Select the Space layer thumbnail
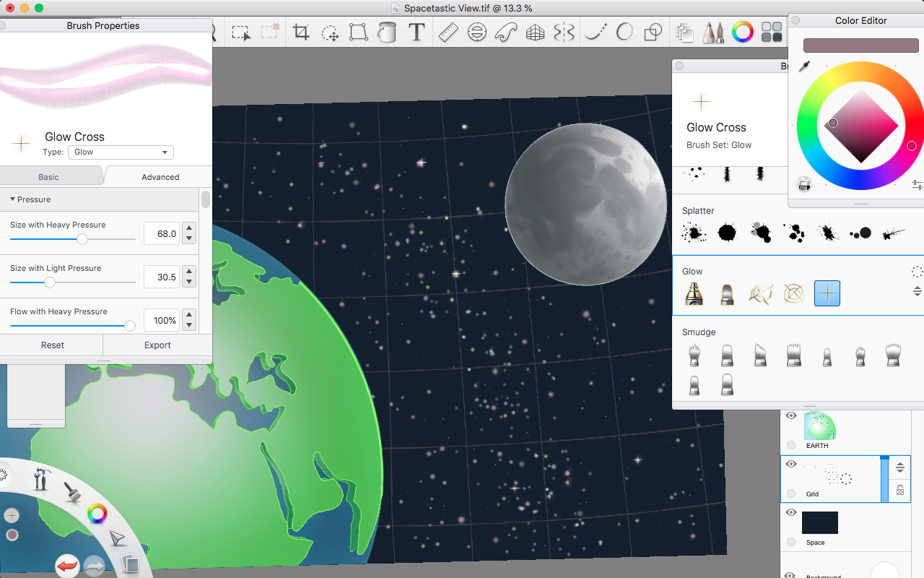Image resolution: width=924 pixels, height=578 pixels. pos(820,522)
